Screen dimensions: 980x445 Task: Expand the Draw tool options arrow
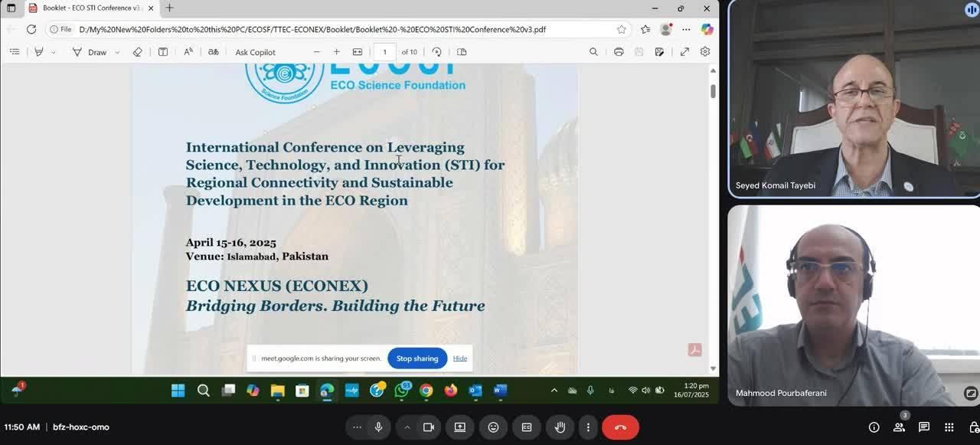click(117, 53)
